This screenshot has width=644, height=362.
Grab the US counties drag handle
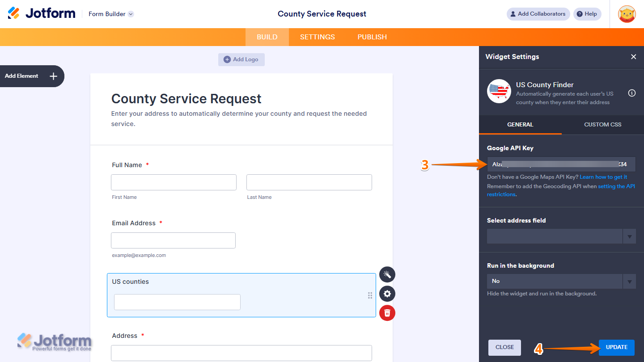tap(370, 295)
